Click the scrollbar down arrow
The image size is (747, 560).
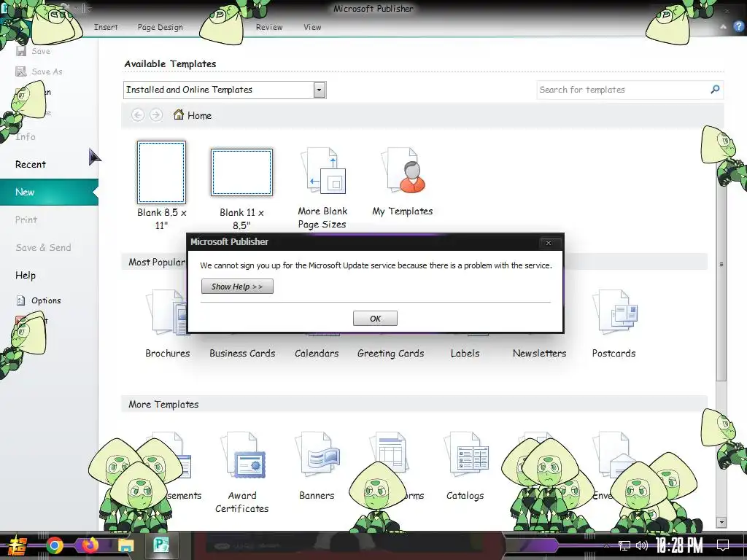point(721,522)
